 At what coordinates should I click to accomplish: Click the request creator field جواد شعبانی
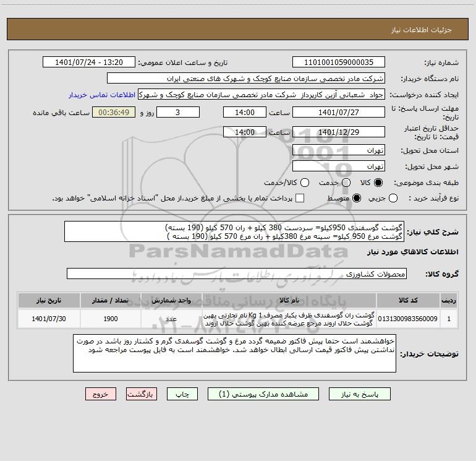[261, 95]
